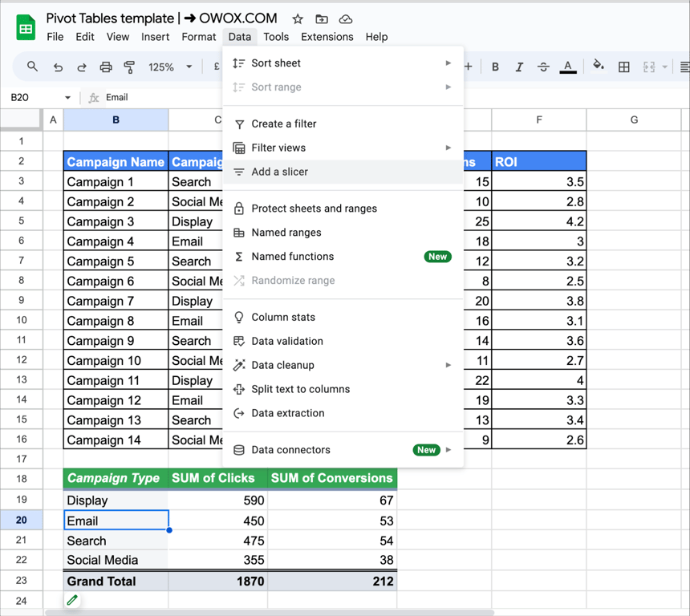Choose Create a filter
Screen dimensions: 690x616
click(343, 124)
